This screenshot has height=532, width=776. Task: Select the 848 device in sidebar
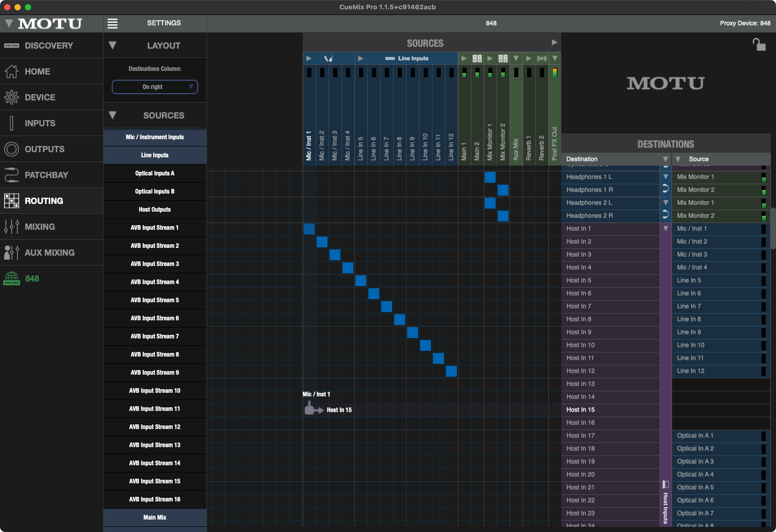[x=52, y=278]
